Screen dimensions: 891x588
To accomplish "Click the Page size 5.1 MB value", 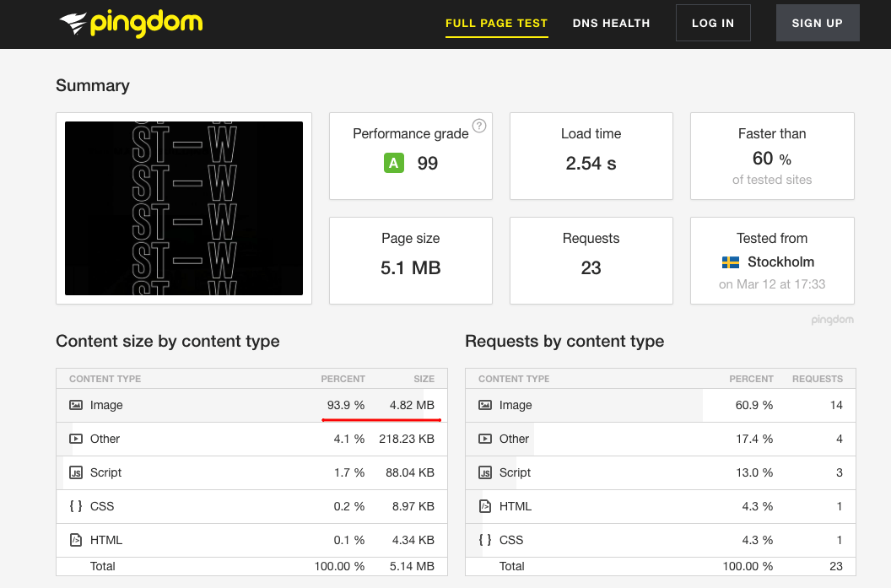I will [x=411, y=267].
